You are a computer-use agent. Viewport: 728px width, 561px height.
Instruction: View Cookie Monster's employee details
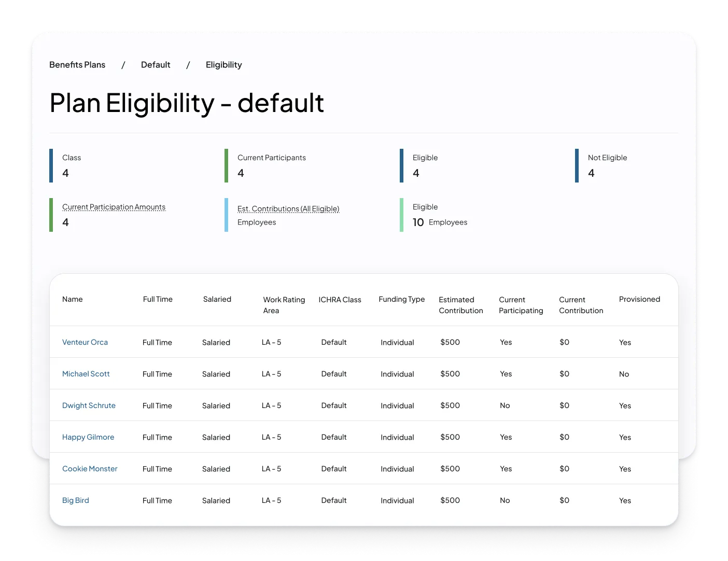90,469
